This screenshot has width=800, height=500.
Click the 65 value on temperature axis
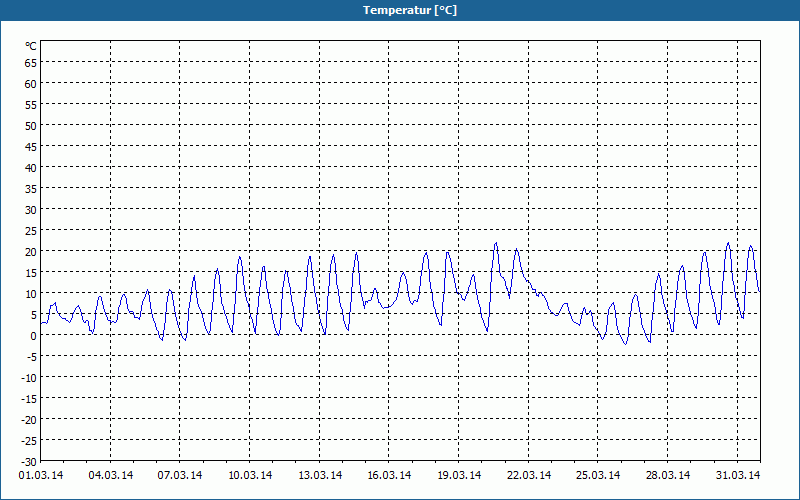tap(31, 62)
